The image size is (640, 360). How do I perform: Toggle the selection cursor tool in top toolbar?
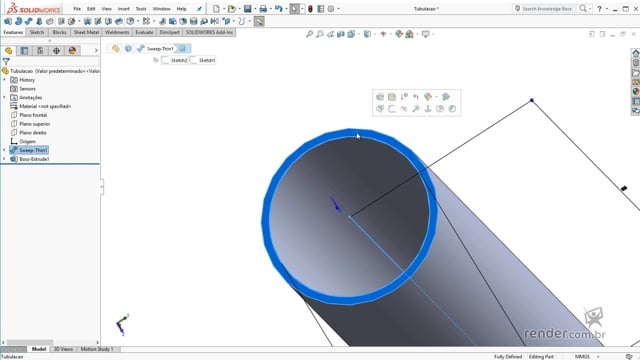[x=294, y=9]
